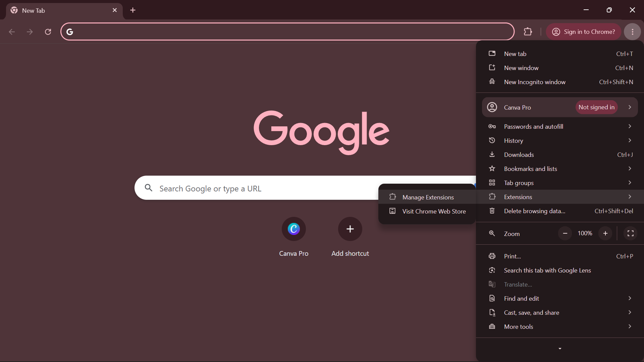Open Downloads from the menu
644x362 pixels.
[x=560, y=155]
